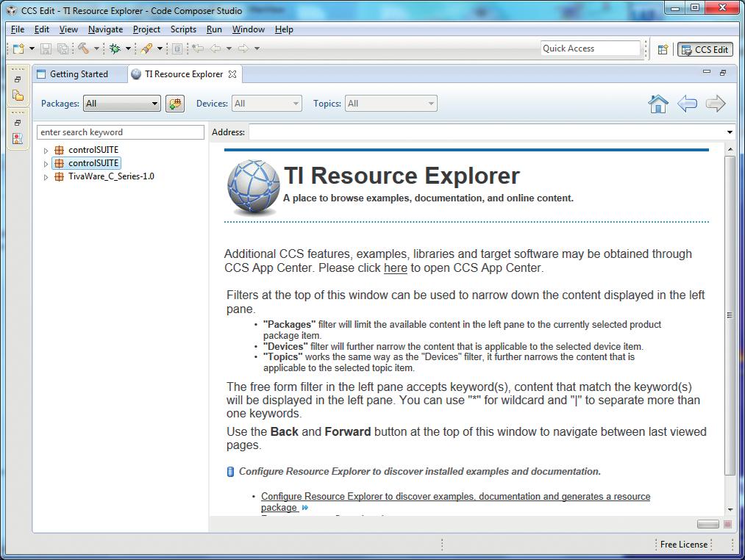Open the Address history dropdown arrow
Screen dimensions: 745x560
coord(730,132)
